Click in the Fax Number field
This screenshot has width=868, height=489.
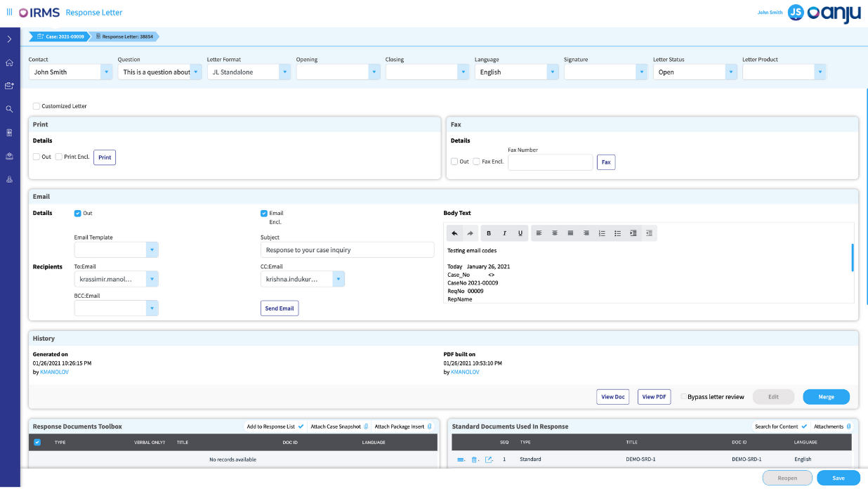[551, 162]
